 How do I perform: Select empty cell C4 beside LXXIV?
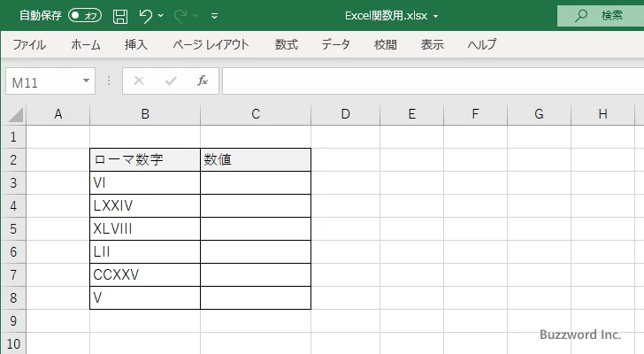[x=256, y=205]
